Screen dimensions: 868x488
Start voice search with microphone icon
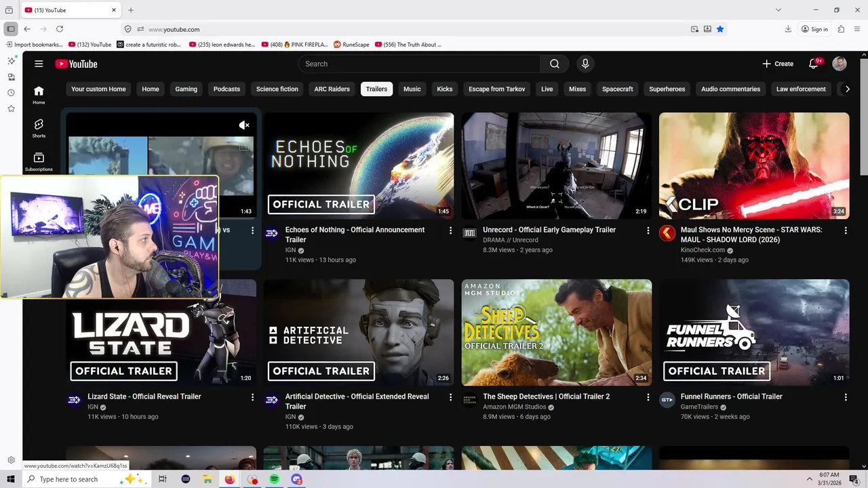[x=585, y=64]
